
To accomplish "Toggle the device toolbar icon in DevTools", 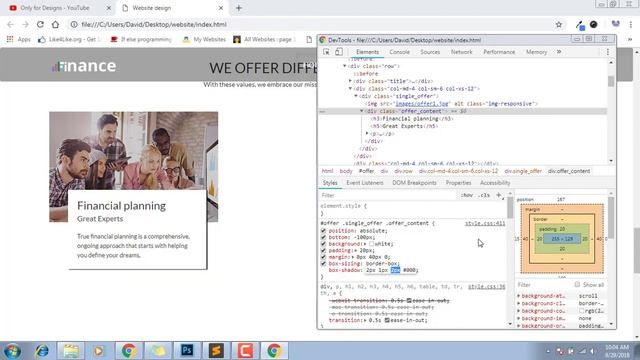I will point(339,52).
